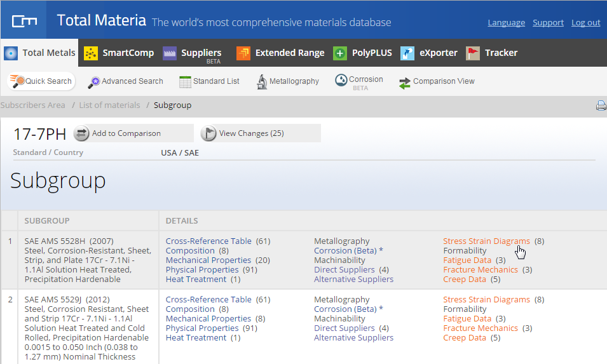Open Physical Properties for SAE AMS 5529J
The image size is (607, 364).
(x=202, y=328)
